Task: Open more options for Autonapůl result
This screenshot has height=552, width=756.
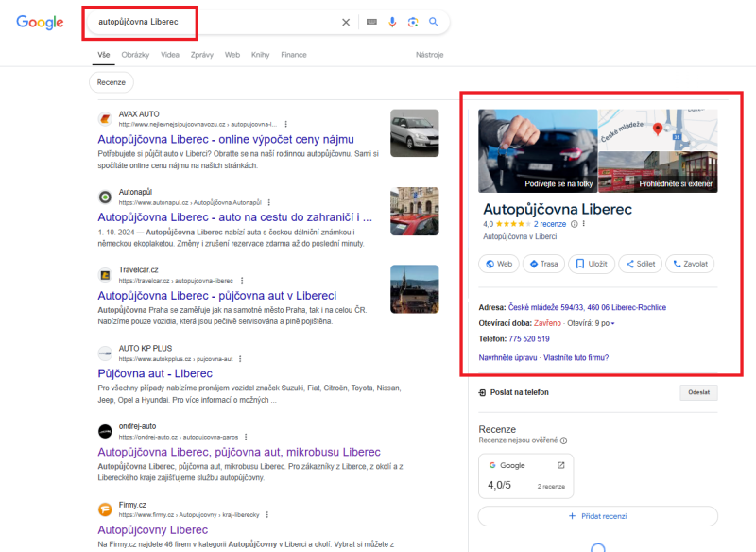Action: (269, 202)
